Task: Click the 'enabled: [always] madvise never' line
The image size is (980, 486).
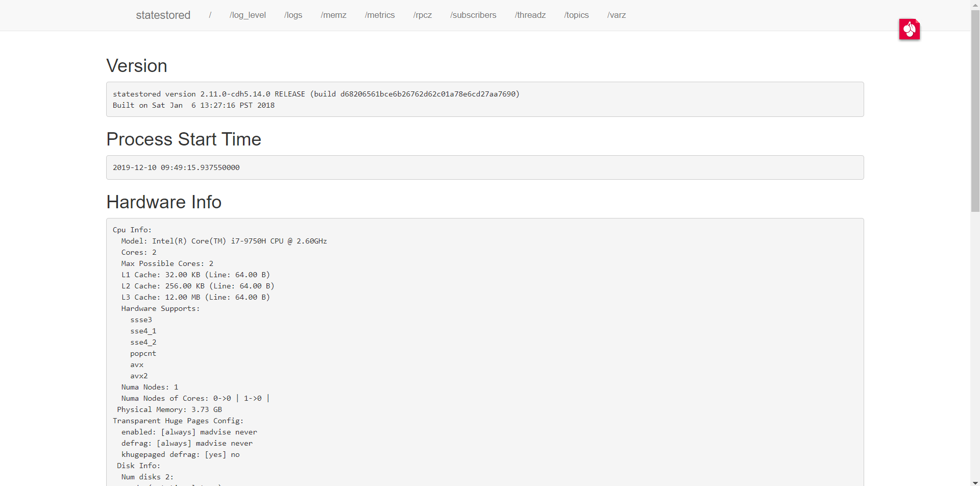Action: [x=189, y=432]
